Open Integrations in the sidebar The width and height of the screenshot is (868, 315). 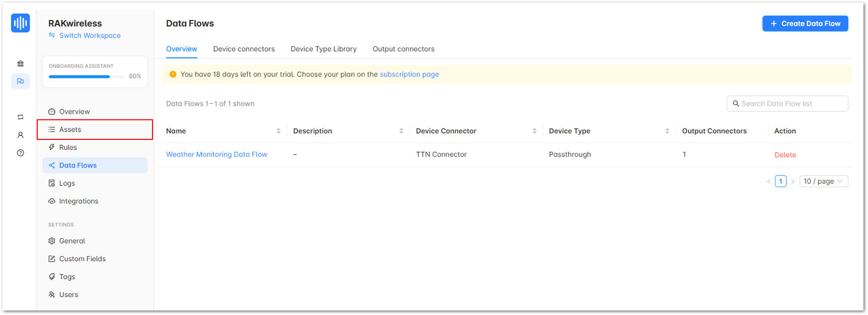[95, 201]
